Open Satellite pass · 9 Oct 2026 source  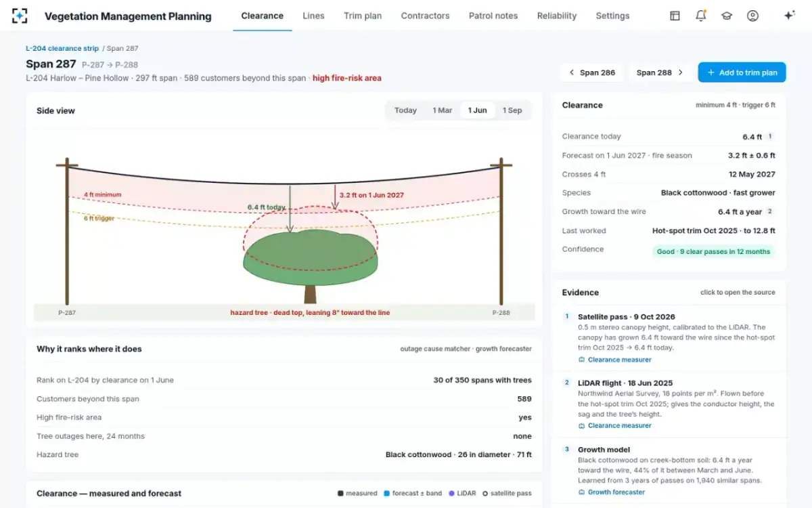tap(626, 316)
